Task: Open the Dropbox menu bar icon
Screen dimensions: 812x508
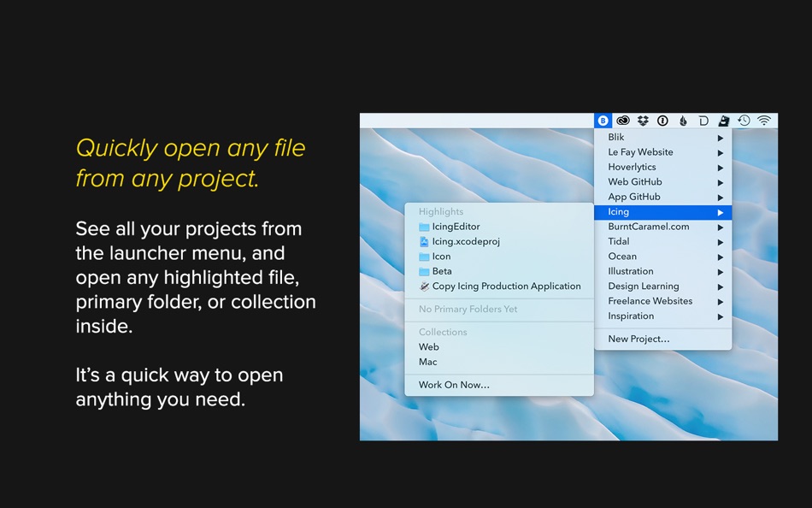Action: pos(643,121)
